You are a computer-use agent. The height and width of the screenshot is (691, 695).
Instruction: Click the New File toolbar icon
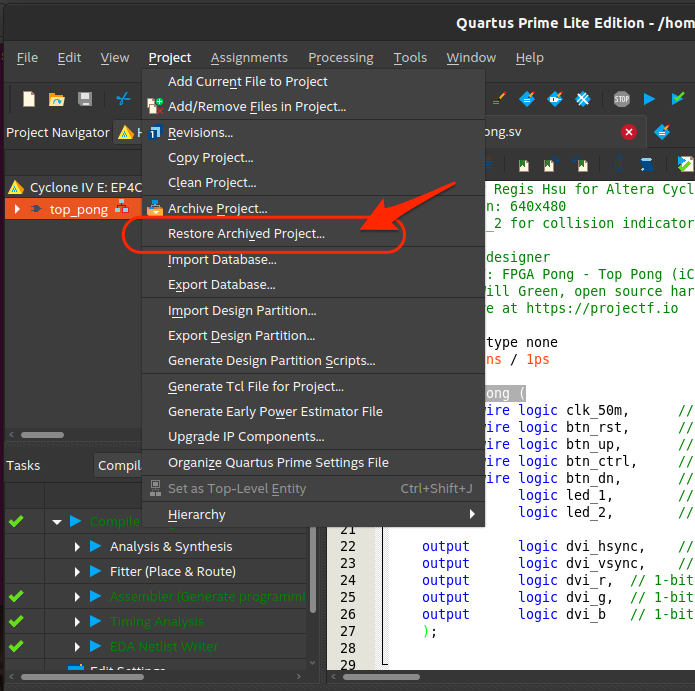pos(29,99)
